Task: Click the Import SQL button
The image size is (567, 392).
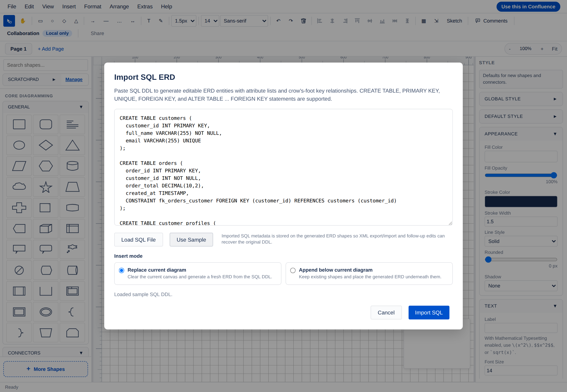Action: pos(429,312)
